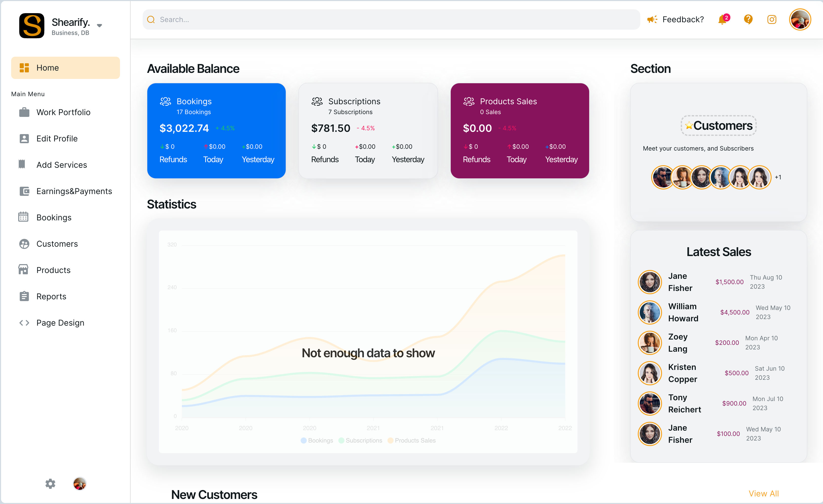Click the Bookings sidebar icon
The image size is (823, 504).
(x=22, y=217)
